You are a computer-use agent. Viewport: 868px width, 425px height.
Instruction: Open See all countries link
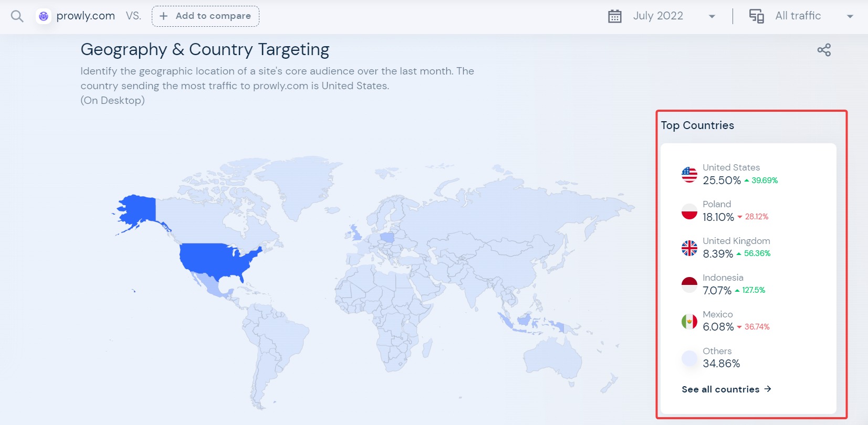click(x=726, y=389)
